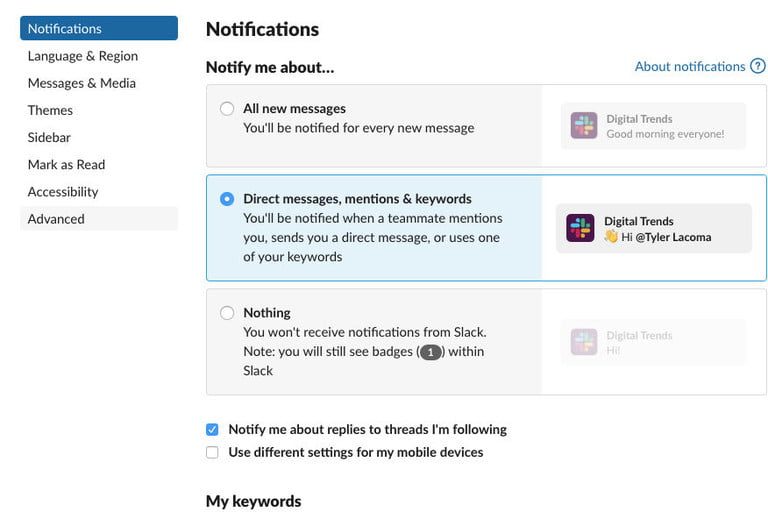Click faded Slack icon in Nothing preview
This screenshot has width=768, height=512.
coord(584,342)
